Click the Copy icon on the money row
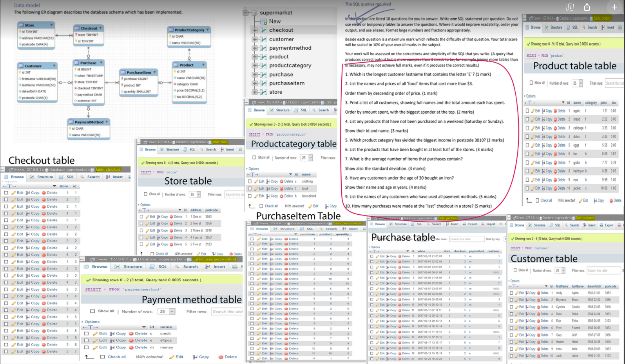The image size is (625, 364). pos(112,348)
